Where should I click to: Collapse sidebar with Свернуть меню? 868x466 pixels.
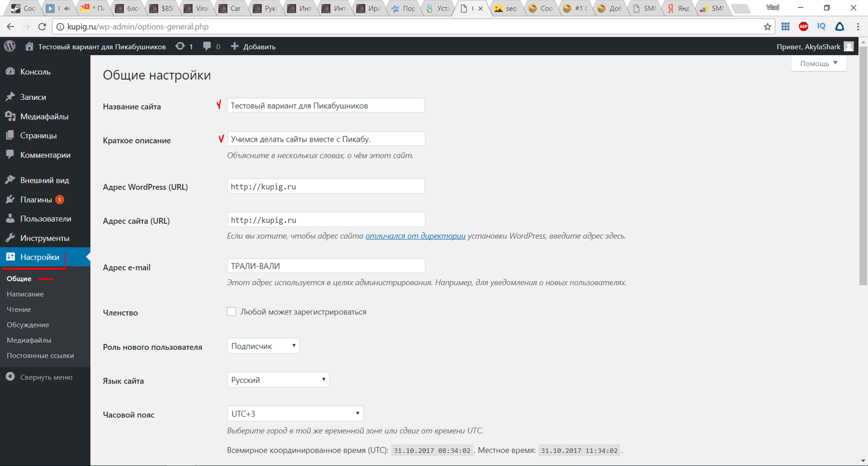click(39, 377)
